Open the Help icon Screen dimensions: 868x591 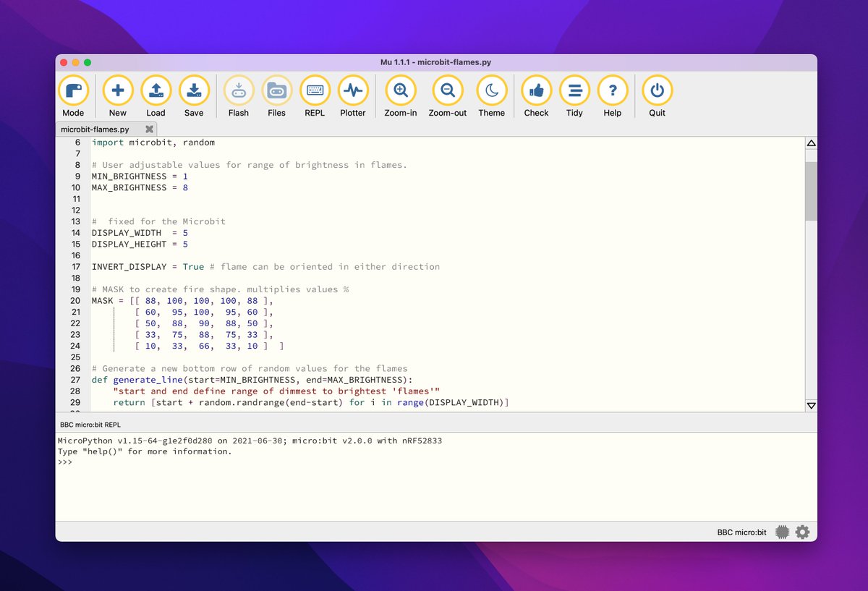click(x=613, y=91)
